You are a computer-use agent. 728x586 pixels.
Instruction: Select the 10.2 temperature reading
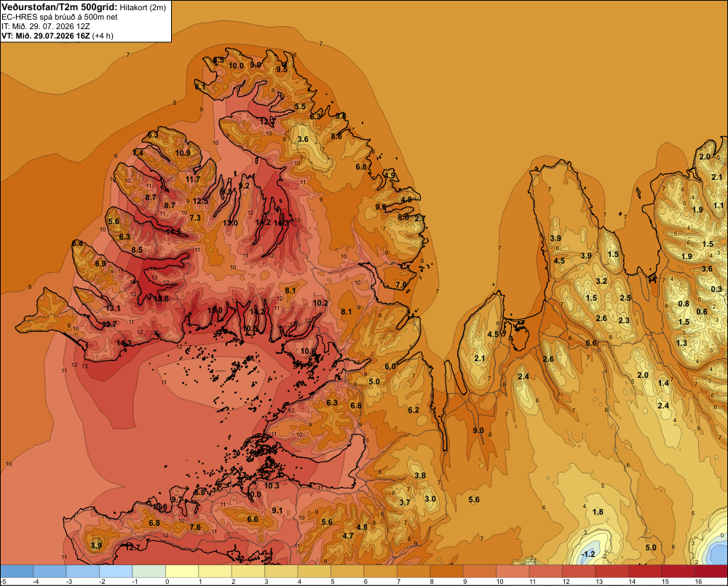coord(320,303)
